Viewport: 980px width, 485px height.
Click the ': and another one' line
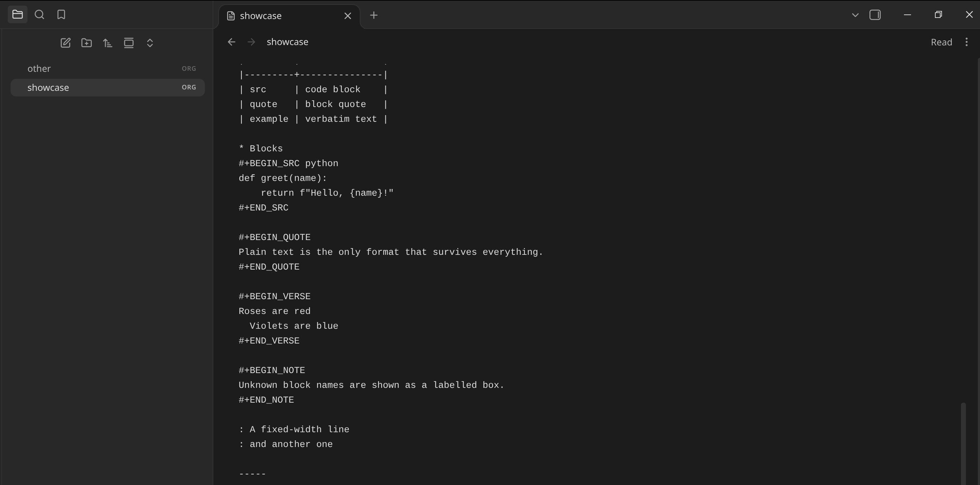tap(285, 445)
